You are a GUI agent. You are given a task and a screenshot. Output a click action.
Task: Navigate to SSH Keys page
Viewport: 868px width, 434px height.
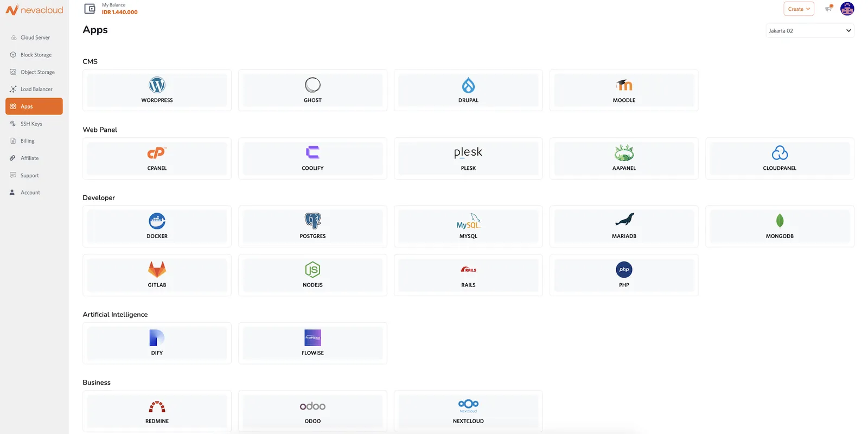tap(31, 124)
